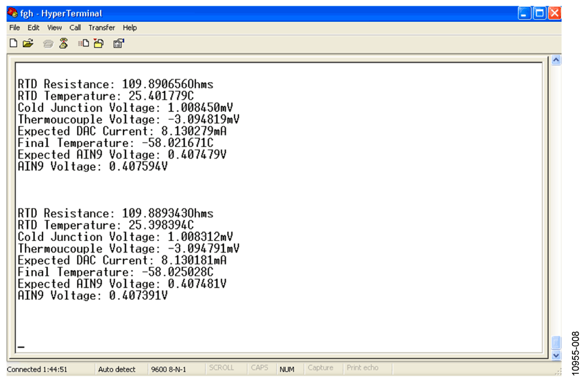
Task: Click the Receive file toolbar icon
Action: pyautogui.click(x=99, y=44)
